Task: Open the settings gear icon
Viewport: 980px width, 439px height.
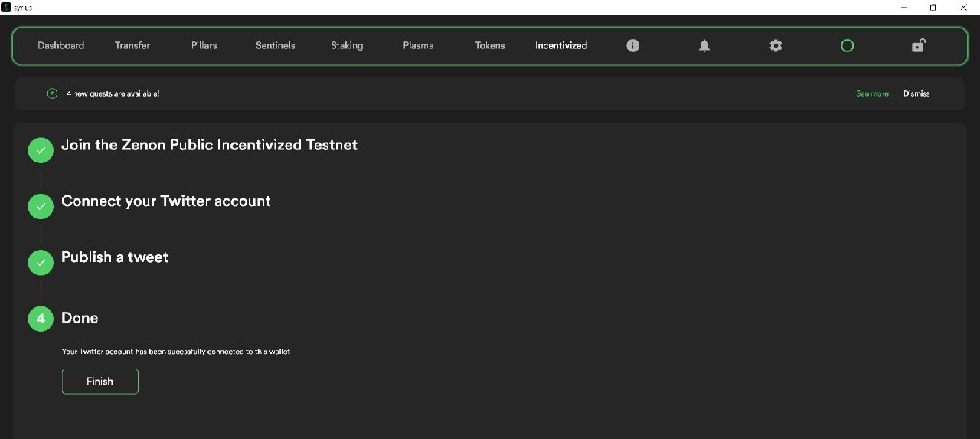Action: coord(776,46)
